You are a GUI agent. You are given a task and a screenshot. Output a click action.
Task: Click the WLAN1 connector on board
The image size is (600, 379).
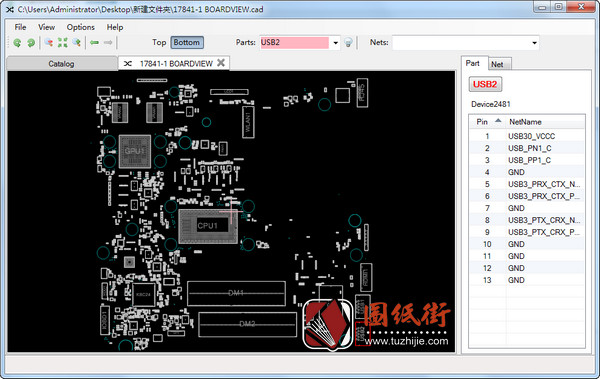(x=248, y=122)
